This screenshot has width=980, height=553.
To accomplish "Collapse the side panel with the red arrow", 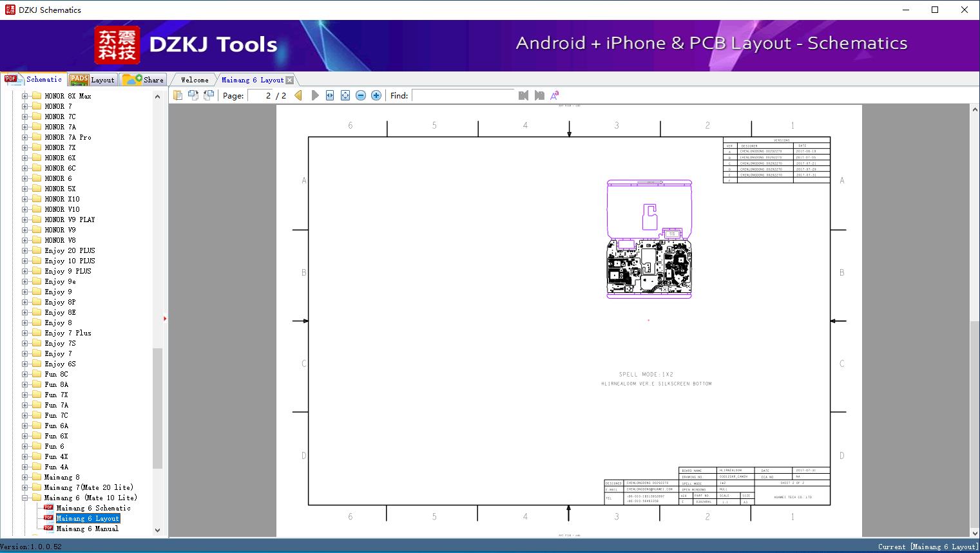I will click(165, 319).
